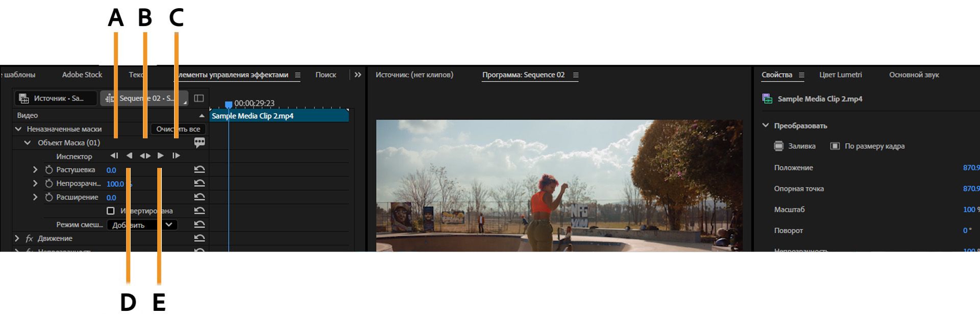Reset the Расширение parameter
980x317 pixels.
pos(200,197)
